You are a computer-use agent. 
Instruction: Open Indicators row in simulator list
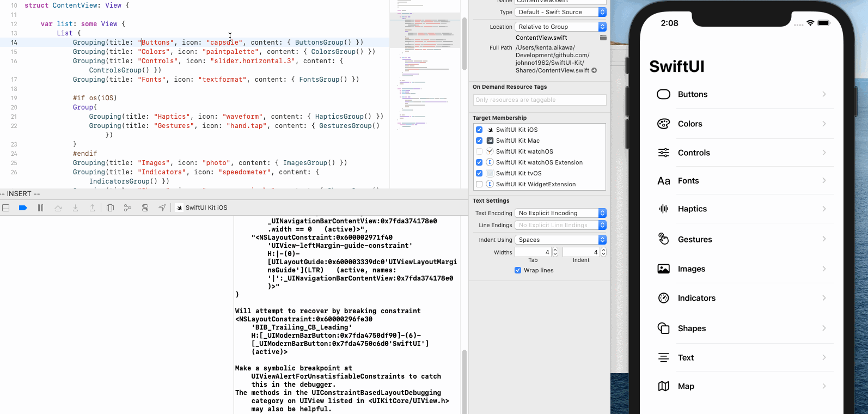coord(742,298)
